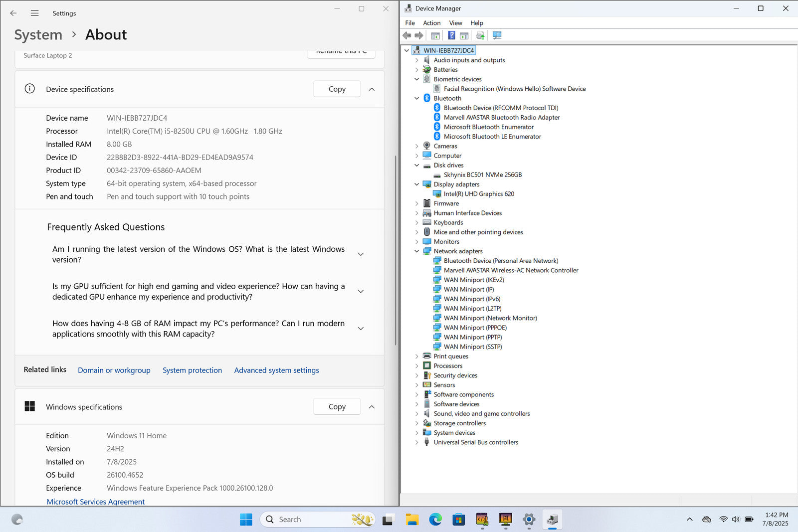Select Skhynix BC501 NVMe 256GB drive

click(x=482, y=175)
